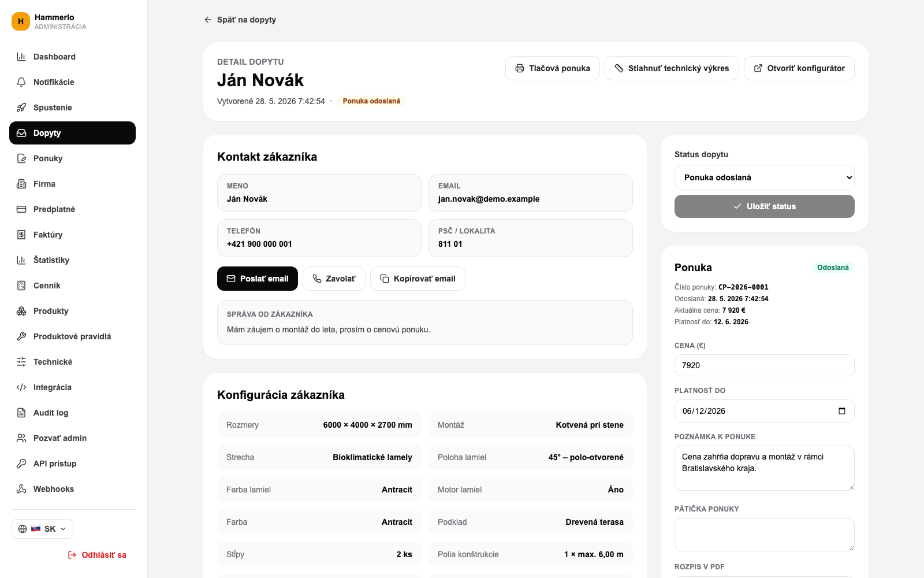Click the Webhooks icon in sidebar
Image resolution: width=924 pixels, height=578 pixels.
tap(21, 489)
